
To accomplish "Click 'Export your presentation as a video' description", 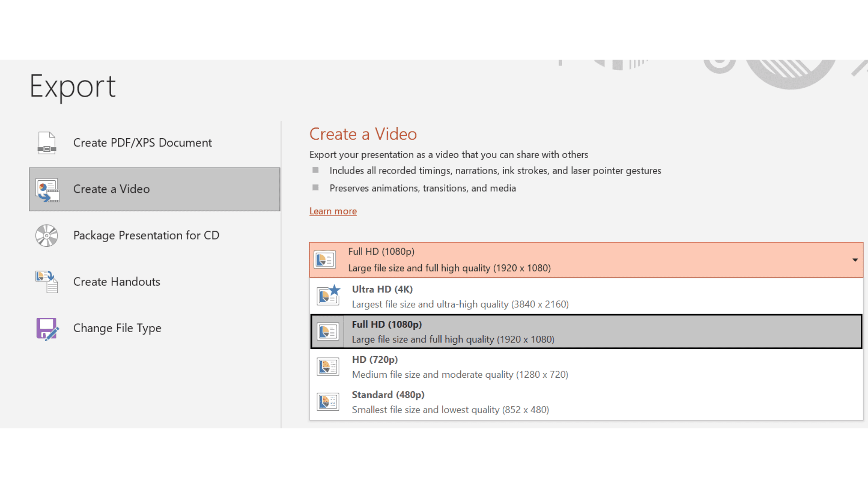I will point(449,155).
